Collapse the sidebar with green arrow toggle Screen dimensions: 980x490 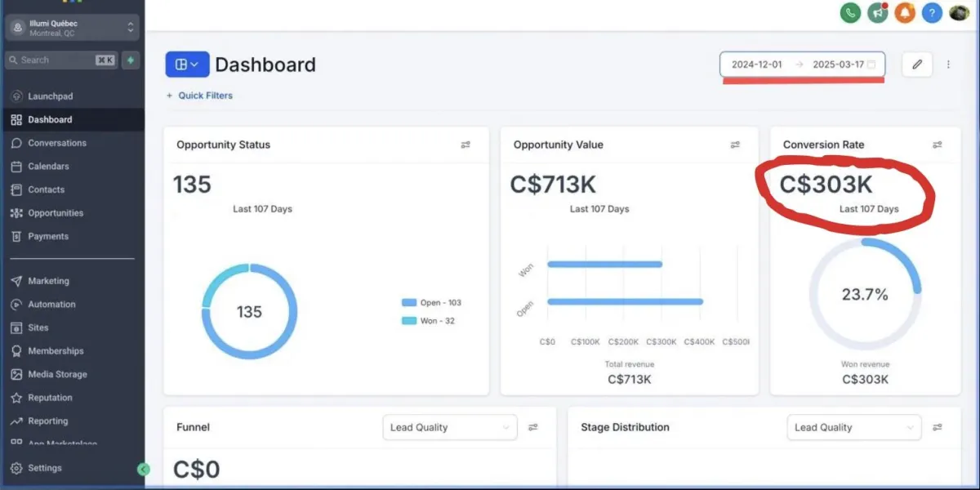tap(144, 469)
